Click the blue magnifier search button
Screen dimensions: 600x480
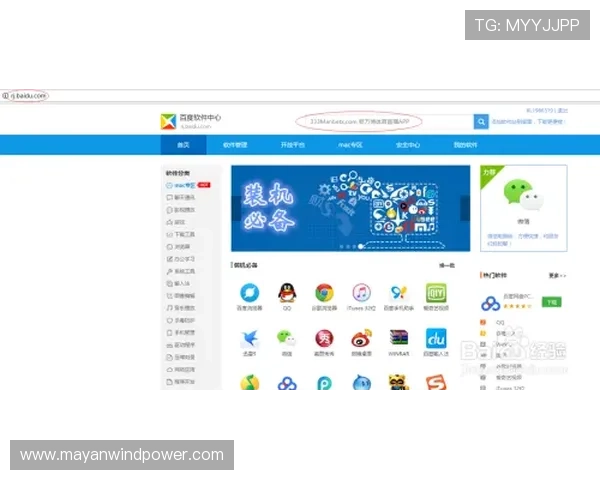coord(481,122)
